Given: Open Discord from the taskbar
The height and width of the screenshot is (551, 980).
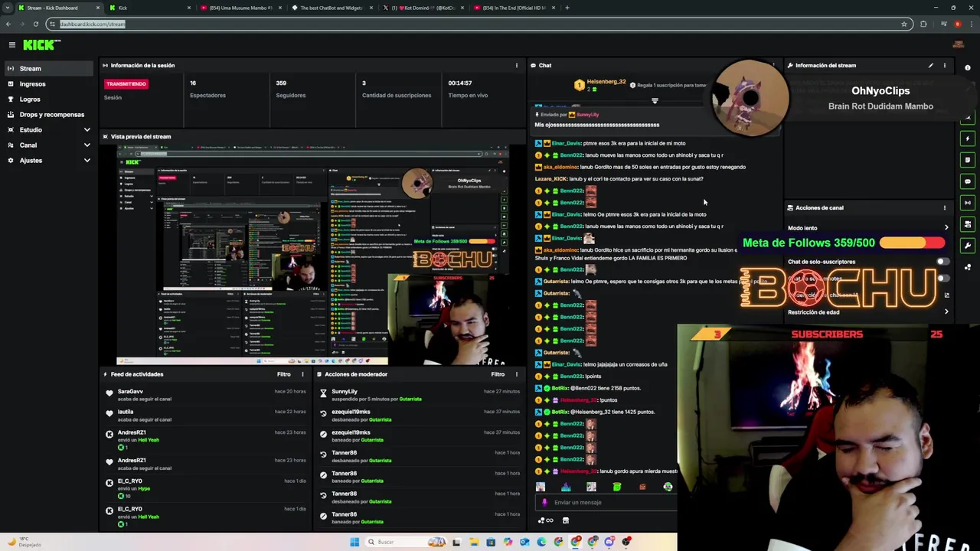Looking at the screenshot, I should (x=609, y=542).
